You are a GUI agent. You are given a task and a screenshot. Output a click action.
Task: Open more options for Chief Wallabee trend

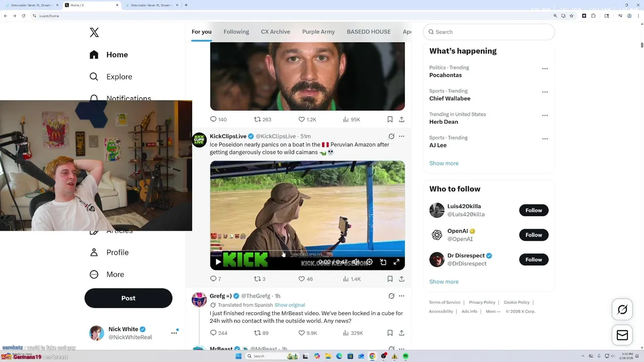tap(545, 92)
